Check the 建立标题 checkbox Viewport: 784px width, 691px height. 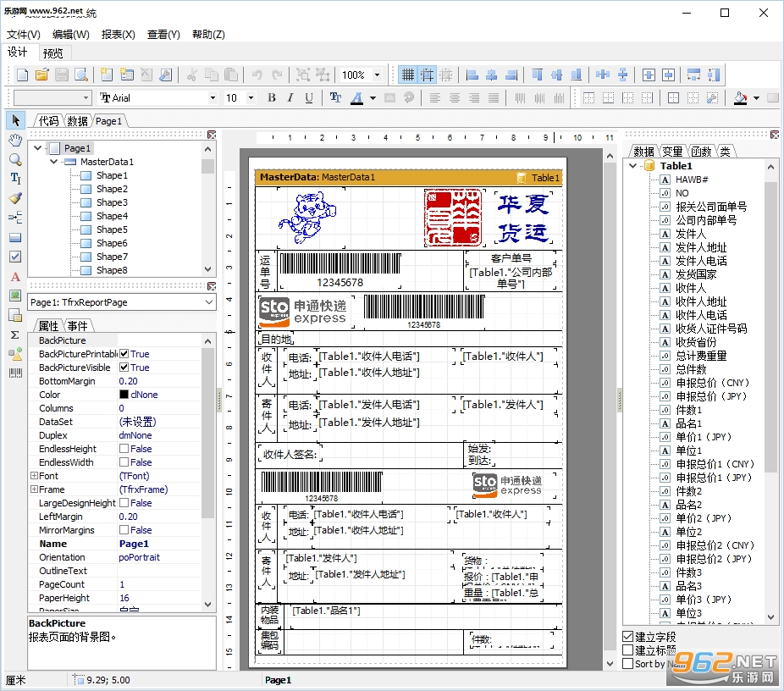click(628, 650)
